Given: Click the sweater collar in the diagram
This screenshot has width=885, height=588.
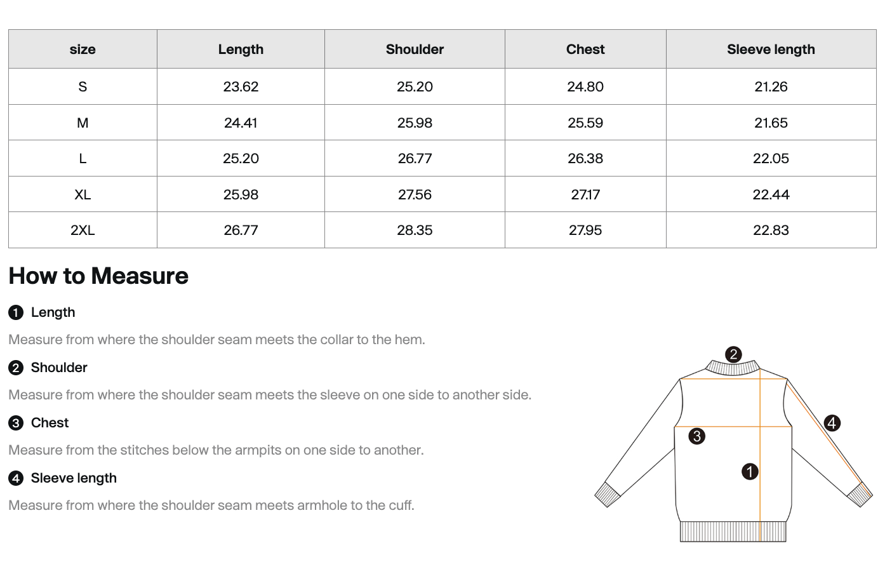Looking at the screenshot, I should click(732, 368).
